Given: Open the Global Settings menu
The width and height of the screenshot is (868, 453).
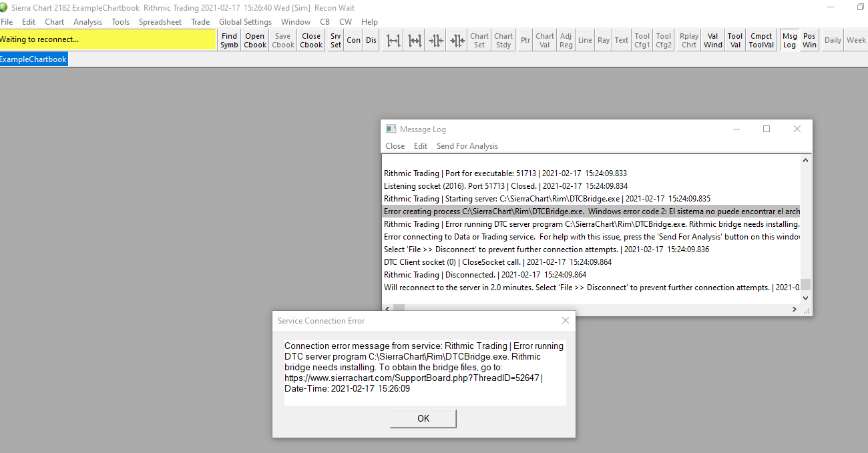Looking at the screenshot, I should point(245,22).
